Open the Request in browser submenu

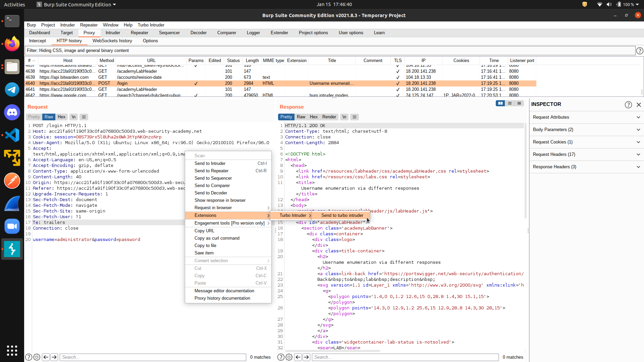(228, 208)
